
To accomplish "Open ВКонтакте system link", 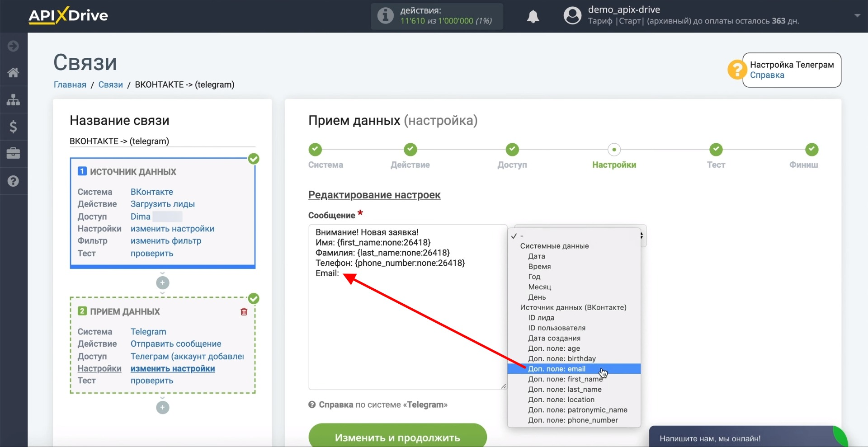I will coord(151,192).
